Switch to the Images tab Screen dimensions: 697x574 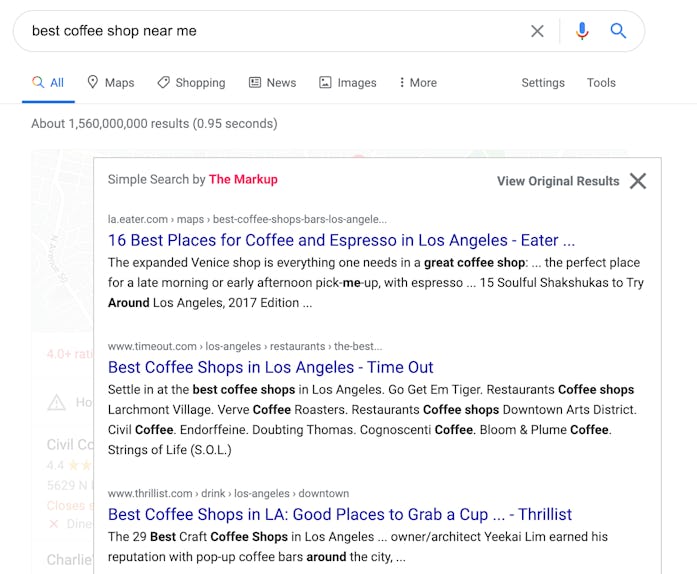348,83
